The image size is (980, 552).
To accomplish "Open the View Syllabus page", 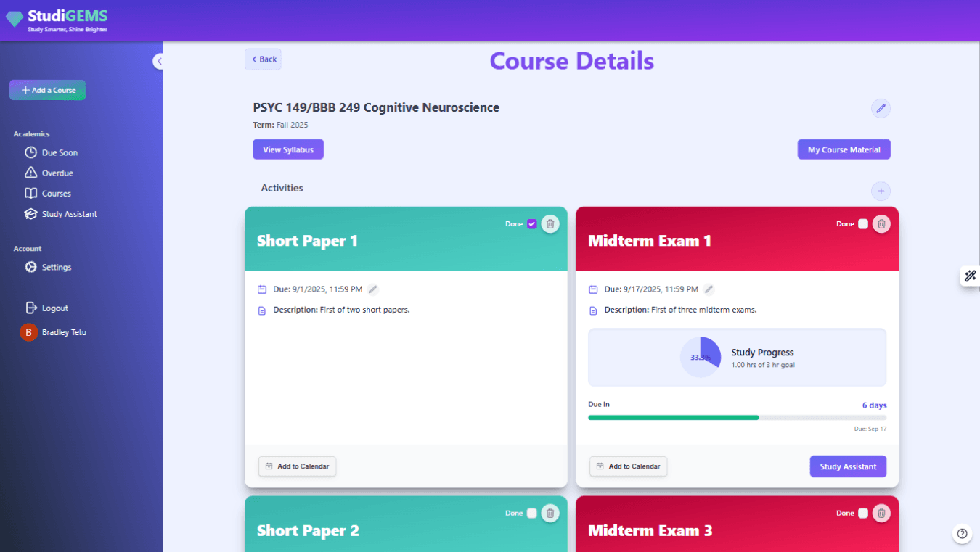I will (x=288, y=149).
